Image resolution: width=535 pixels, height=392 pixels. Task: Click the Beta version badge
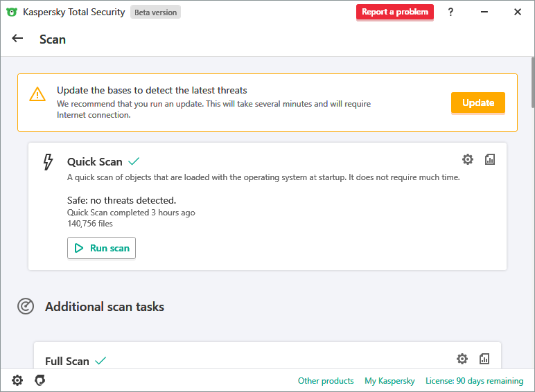pos(155,12)
